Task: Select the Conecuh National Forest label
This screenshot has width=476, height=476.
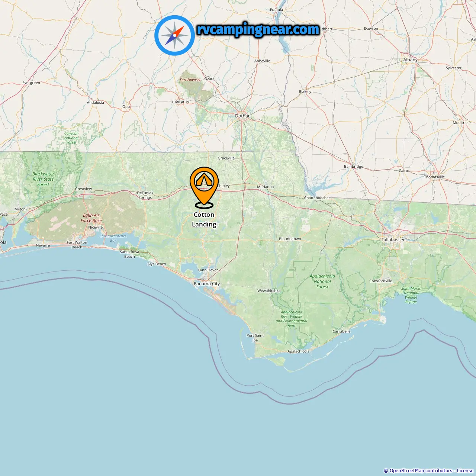Action: coord(71,138)
